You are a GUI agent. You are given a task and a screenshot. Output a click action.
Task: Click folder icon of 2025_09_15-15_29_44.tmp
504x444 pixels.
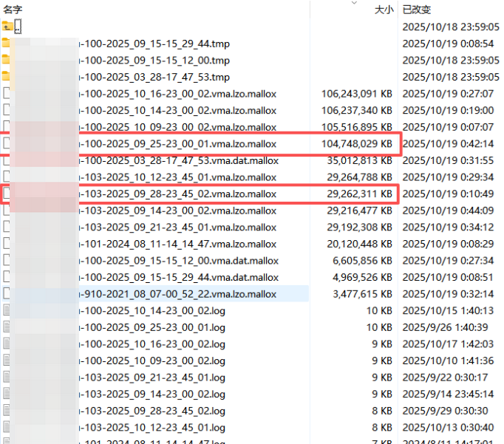pos(7,43)
